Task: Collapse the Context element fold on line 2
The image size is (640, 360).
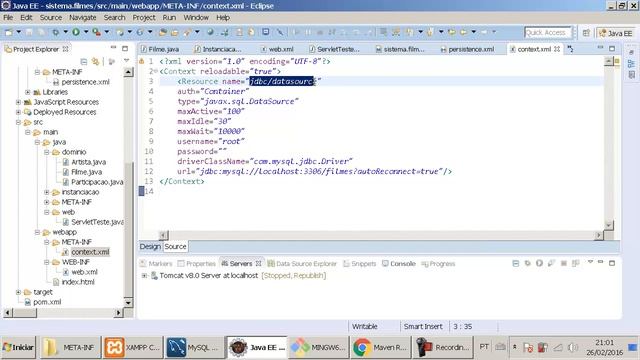Action: tap(156, 71)
